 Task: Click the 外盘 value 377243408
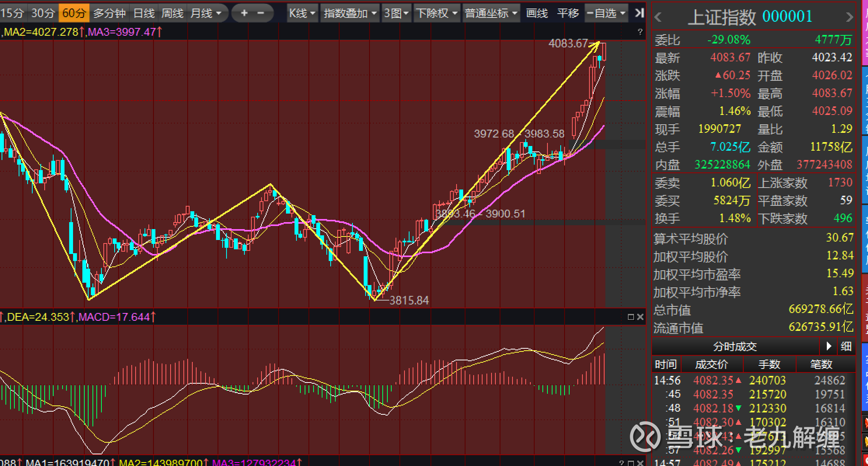(x=824, y=165)
